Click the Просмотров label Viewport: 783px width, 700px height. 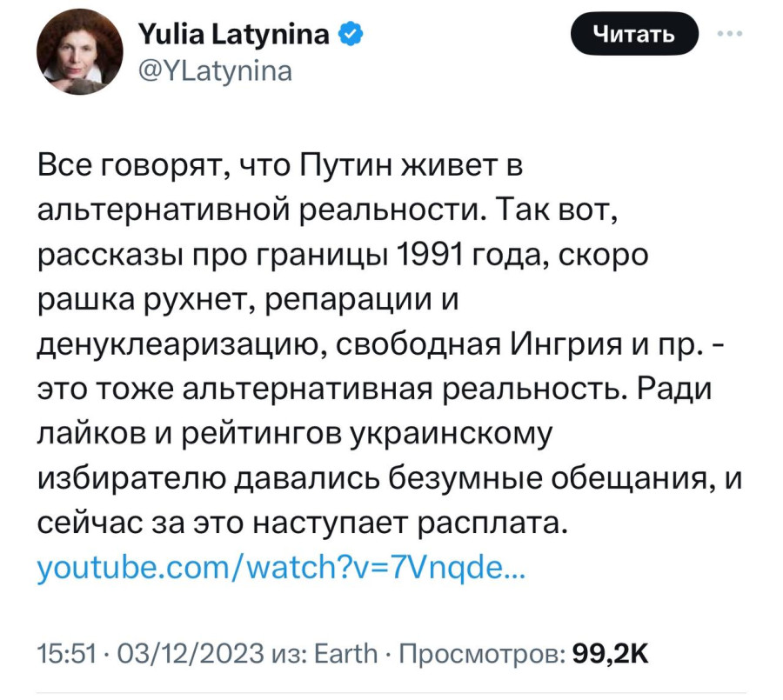482,654
